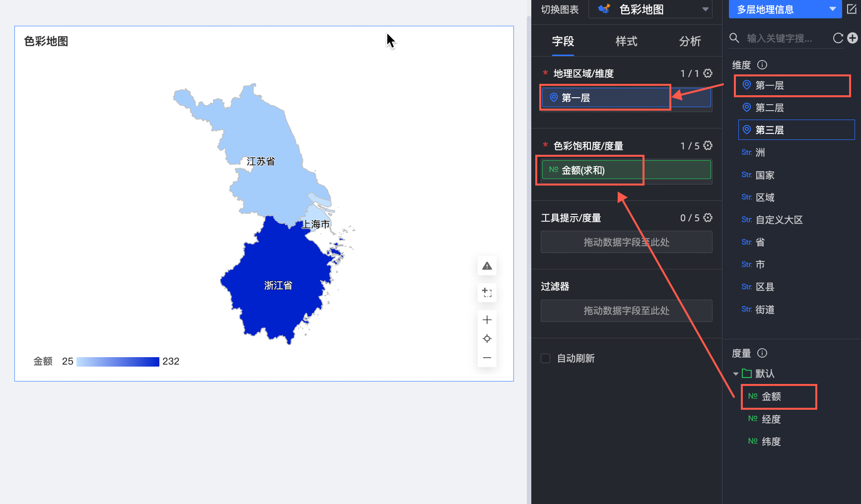Select the 第一层 field in 地理区域

627,98
